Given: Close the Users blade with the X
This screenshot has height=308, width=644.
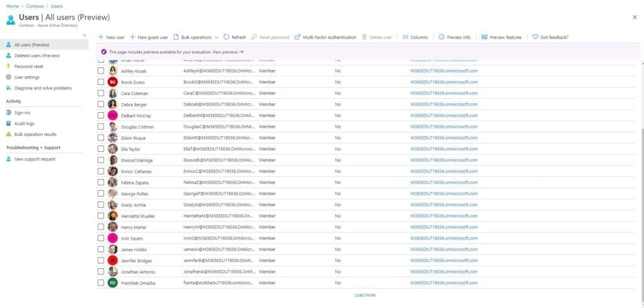Looking at the screenshot, I should click(635, 17).
